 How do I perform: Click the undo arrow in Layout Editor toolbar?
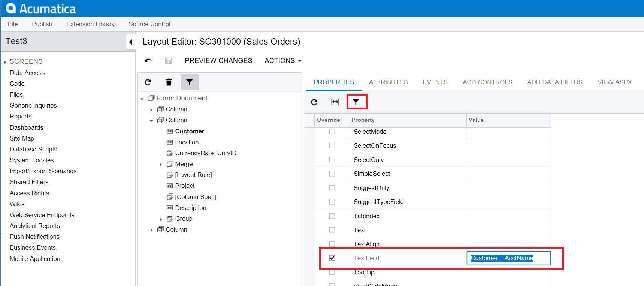[x=148, y=61]
